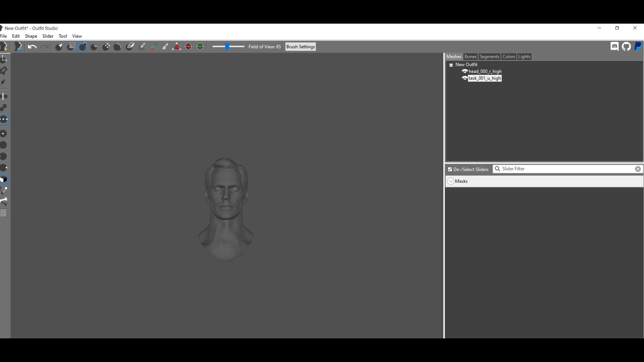Open the PayPal link icon
Screen dimensions: 644x362
point(638,46)
